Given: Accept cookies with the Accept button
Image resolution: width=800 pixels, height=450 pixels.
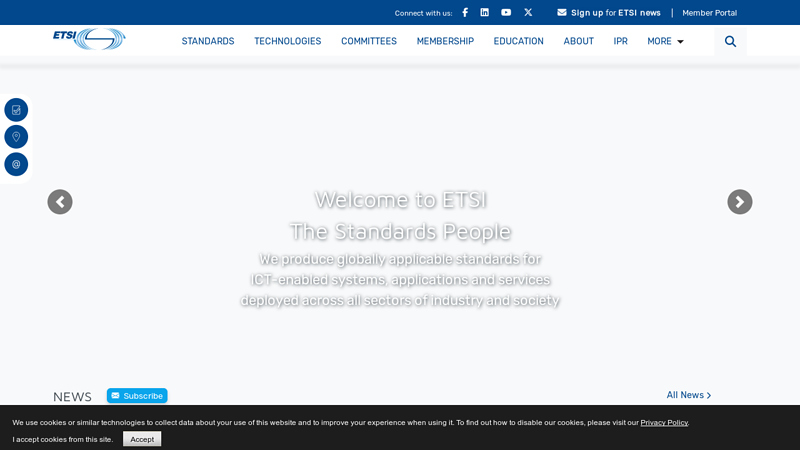Looking at the screenshot, I should [x=142, y=439].
